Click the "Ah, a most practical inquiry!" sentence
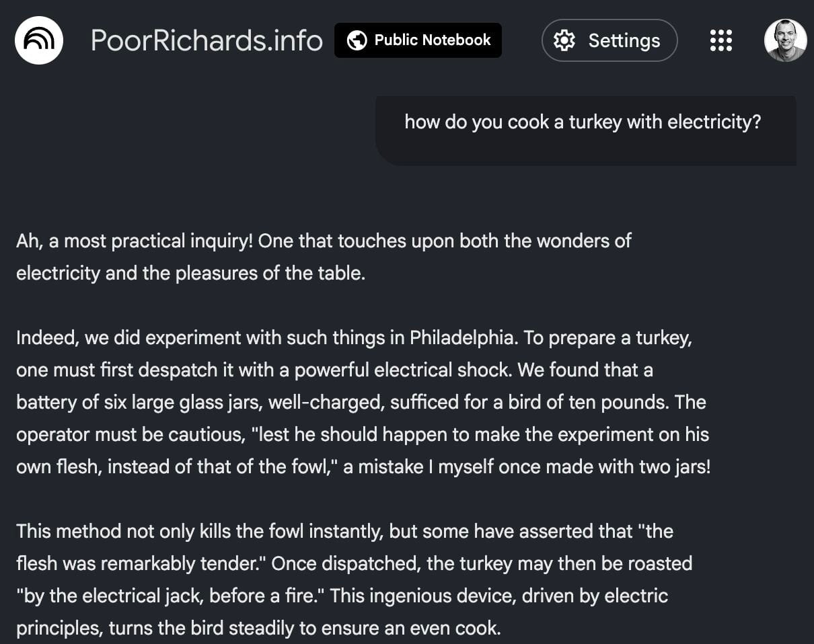The image size is (814, 644). pos(135,241)
